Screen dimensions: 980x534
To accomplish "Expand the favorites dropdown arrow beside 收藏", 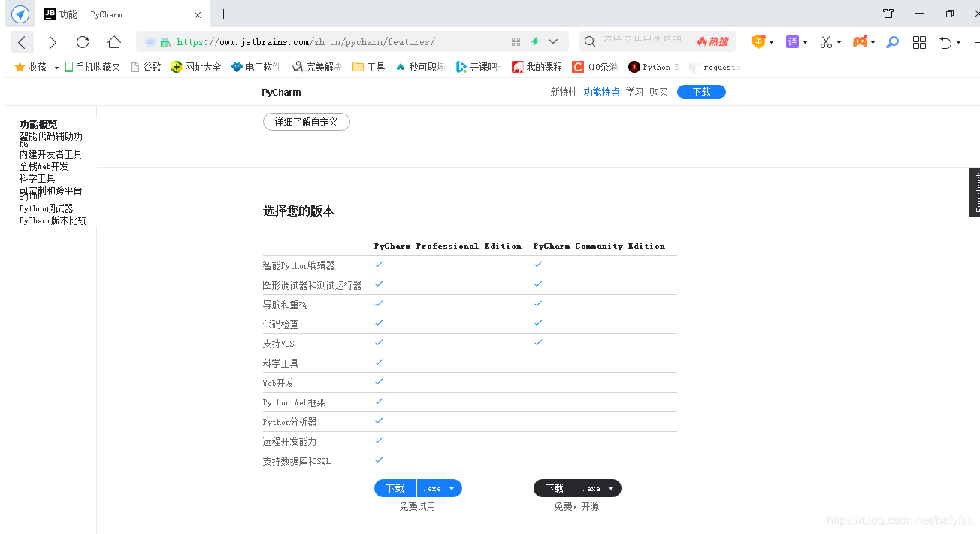I will pyautogui.click(x=56, y=68).
